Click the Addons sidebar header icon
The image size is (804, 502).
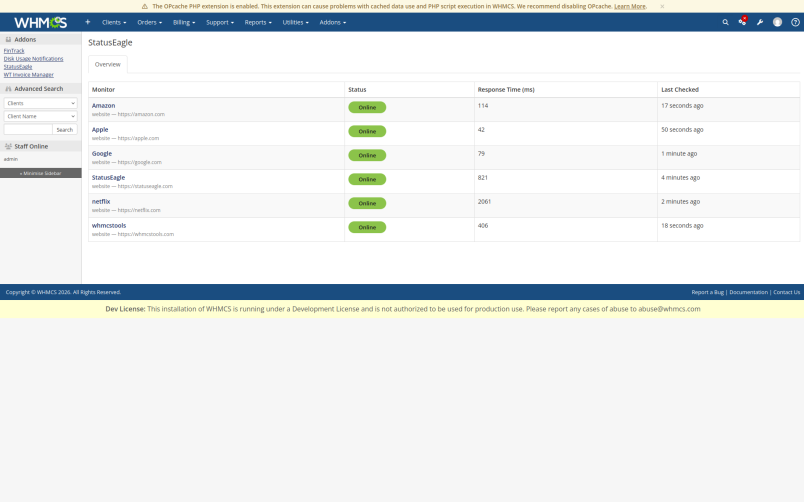tap(8, 39)
